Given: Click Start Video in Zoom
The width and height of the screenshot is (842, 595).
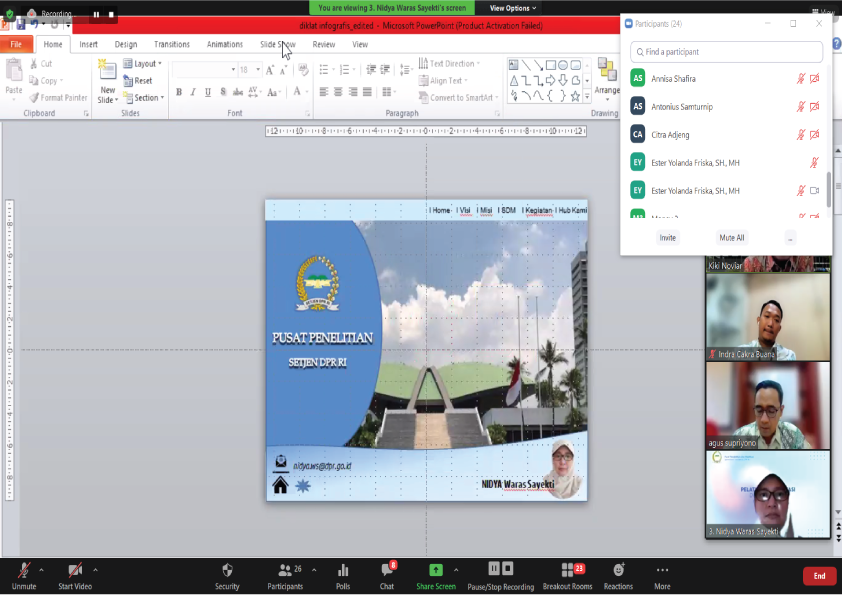Looking at the screenshot, I should (x=75, y=576).
